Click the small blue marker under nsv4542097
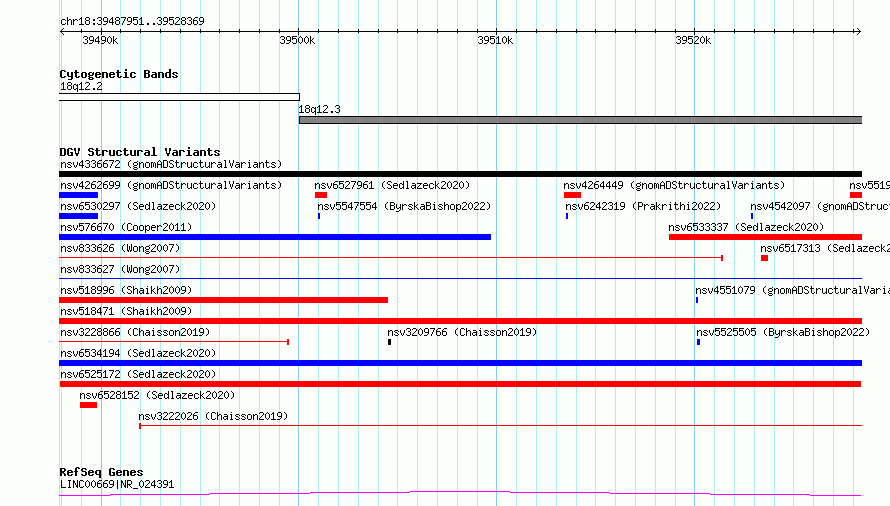This screenshot has height=506, width=890. 752,216
